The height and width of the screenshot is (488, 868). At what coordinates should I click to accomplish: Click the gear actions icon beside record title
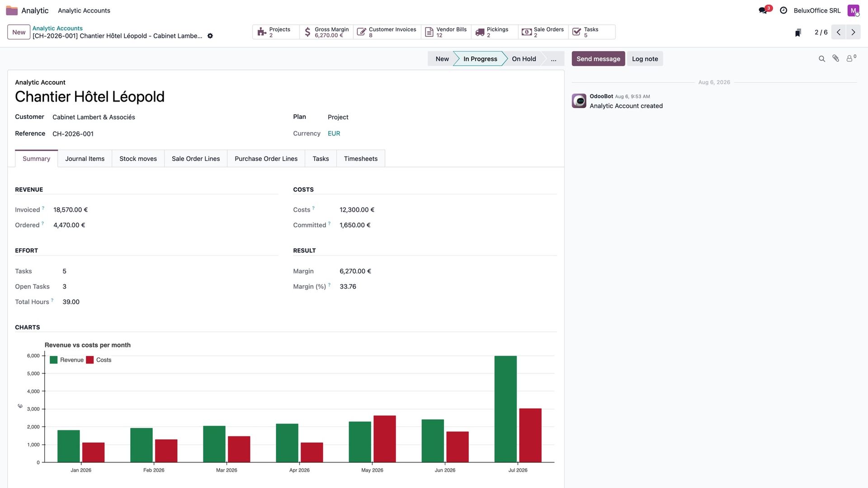[x=210, y=36]
